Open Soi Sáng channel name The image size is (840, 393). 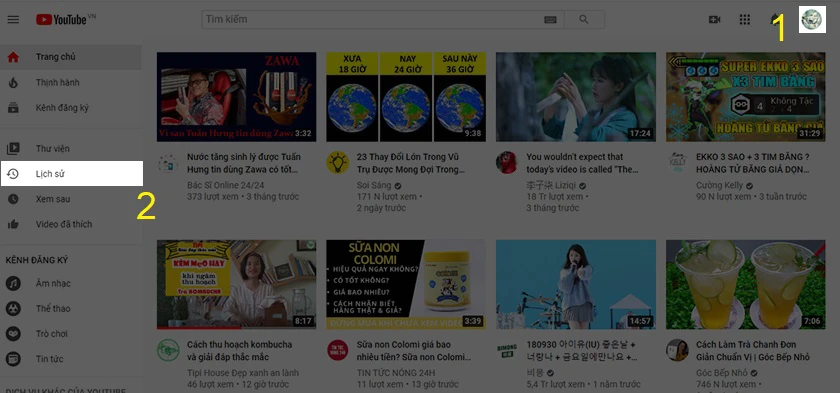tap(375, 185)
